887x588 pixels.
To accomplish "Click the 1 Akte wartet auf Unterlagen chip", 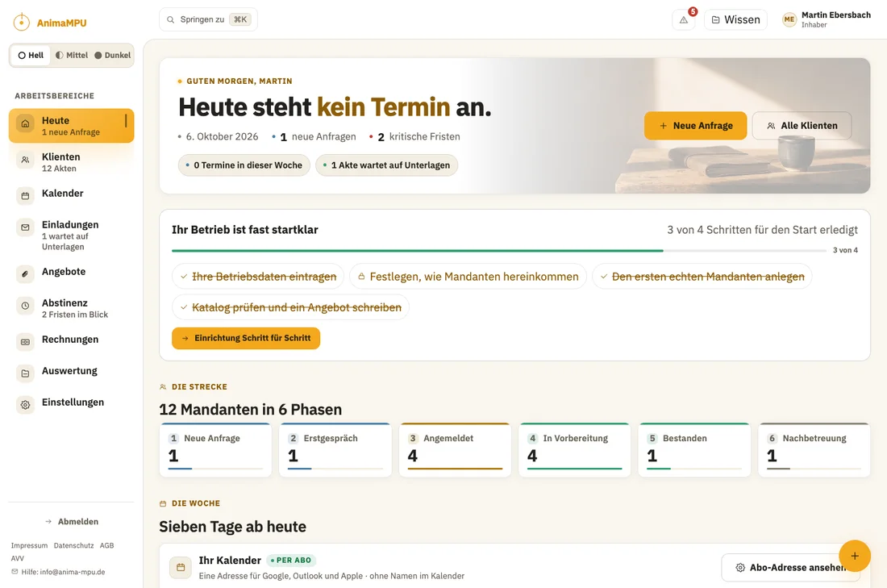I will [386, 165].
